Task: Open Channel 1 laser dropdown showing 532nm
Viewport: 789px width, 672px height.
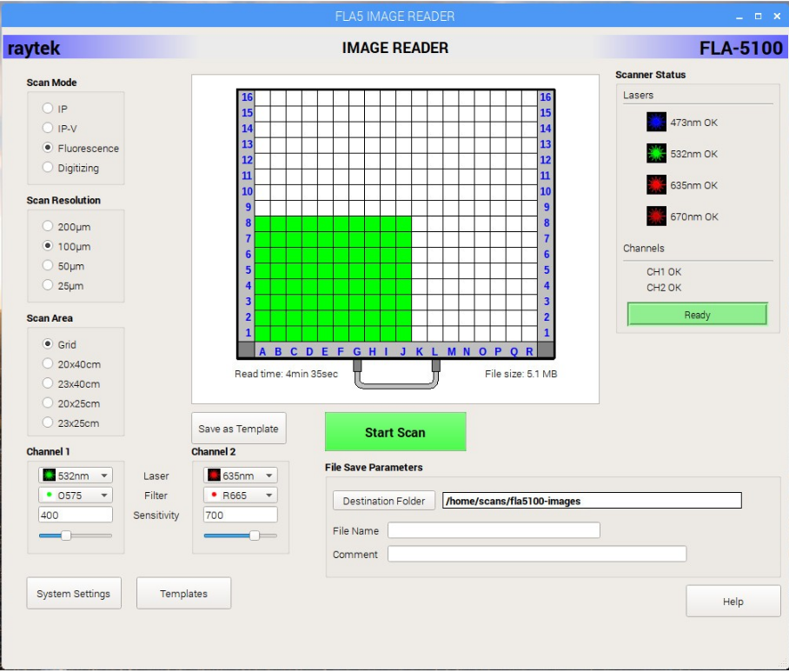Action: (x=76, y=476)
